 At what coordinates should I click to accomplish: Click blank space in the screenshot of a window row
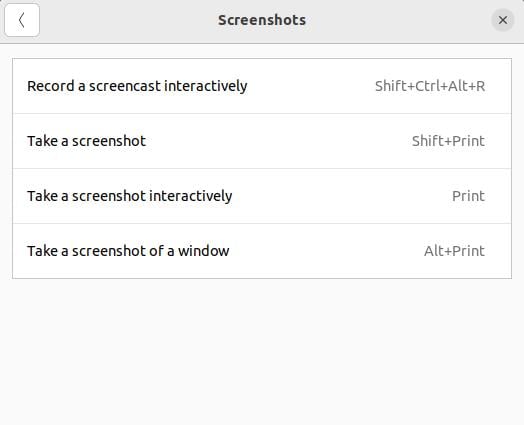pyautogui.click(x=326, y=251)
